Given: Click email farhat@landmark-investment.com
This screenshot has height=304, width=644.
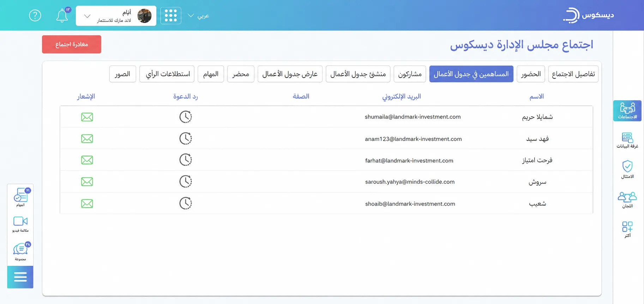Looking at the screenshot, I should tap(409, 160).
